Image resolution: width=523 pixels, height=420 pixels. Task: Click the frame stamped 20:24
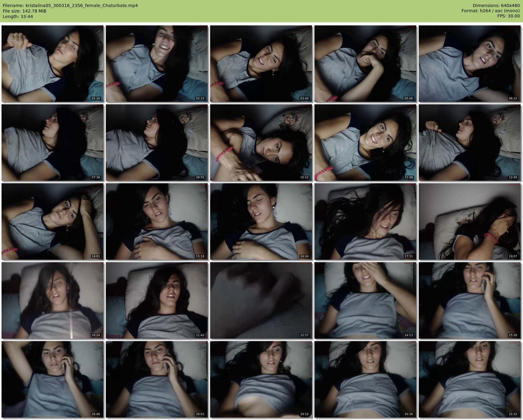click(53, 300)
